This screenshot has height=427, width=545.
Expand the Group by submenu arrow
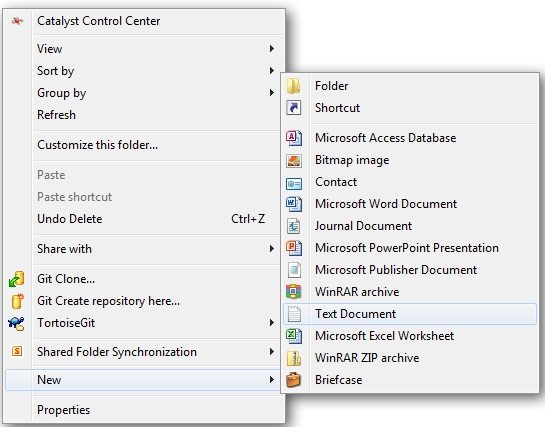click(x=271, y=92)
